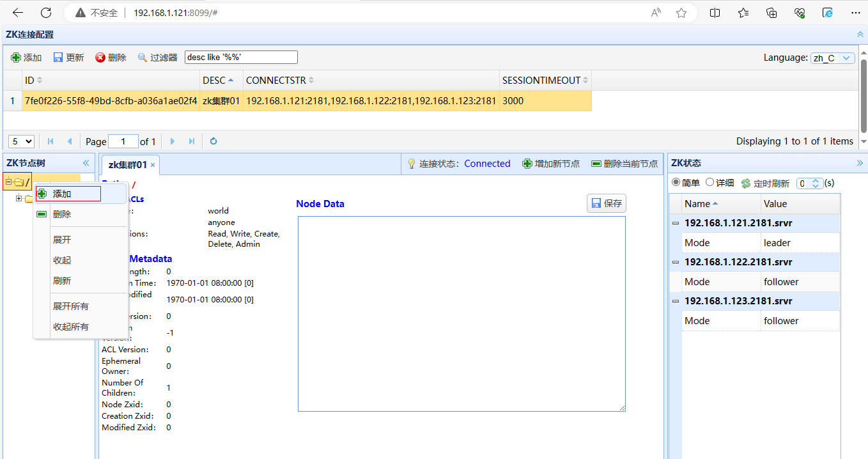Click the filter text input field

pos(241,58)
